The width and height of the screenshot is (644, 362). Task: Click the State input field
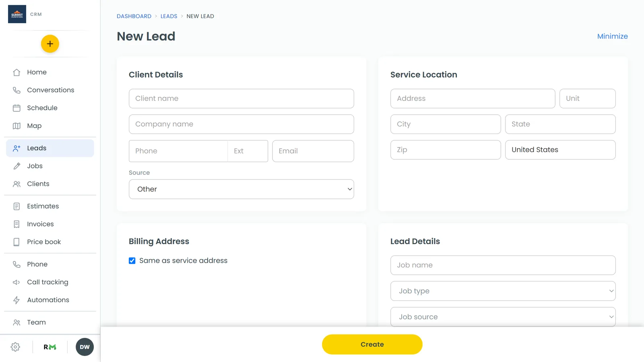560,124
